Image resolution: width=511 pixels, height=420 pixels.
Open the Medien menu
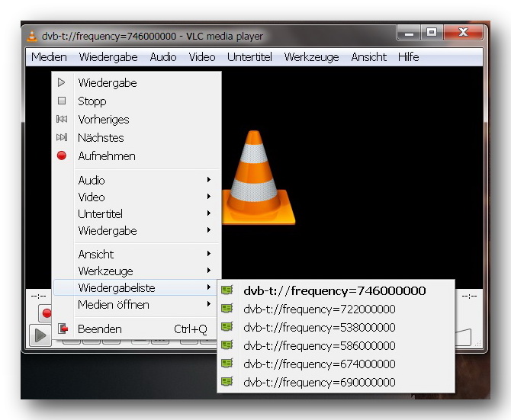tap(49, 57)
